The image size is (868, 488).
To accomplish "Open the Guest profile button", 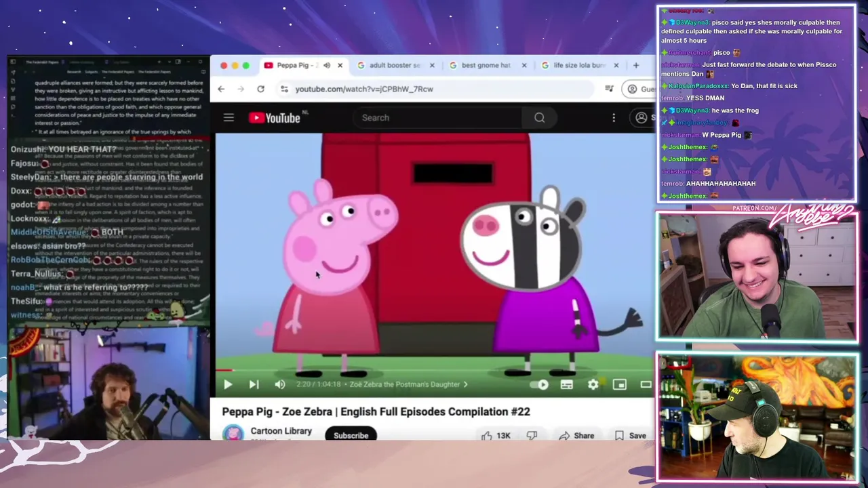I will [x=640, y=89].
